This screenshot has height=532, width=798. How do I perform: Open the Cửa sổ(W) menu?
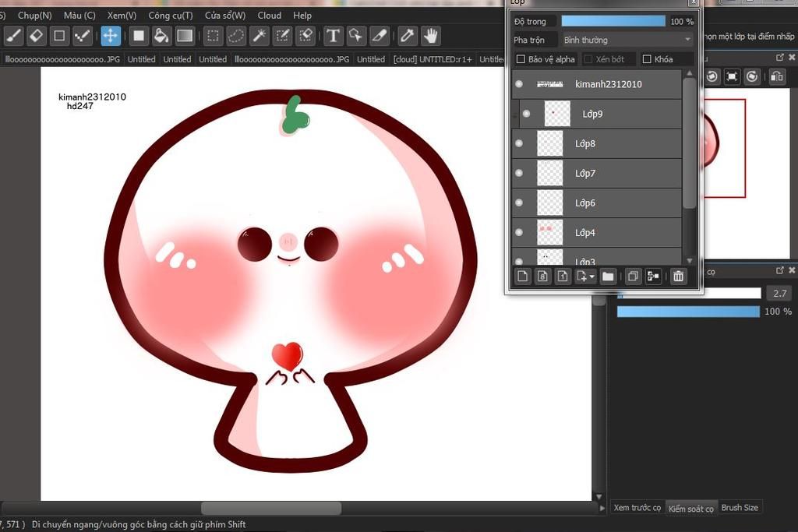(x=225, y=16)
